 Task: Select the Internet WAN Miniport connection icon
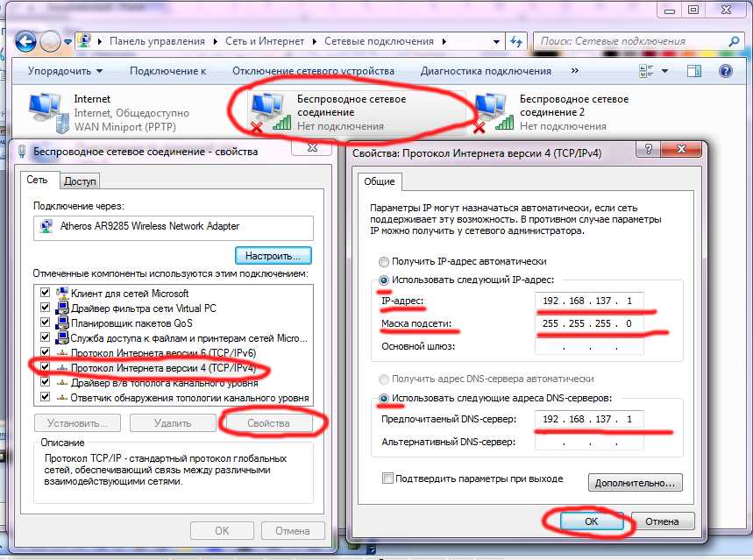click(x=49, y=114)
